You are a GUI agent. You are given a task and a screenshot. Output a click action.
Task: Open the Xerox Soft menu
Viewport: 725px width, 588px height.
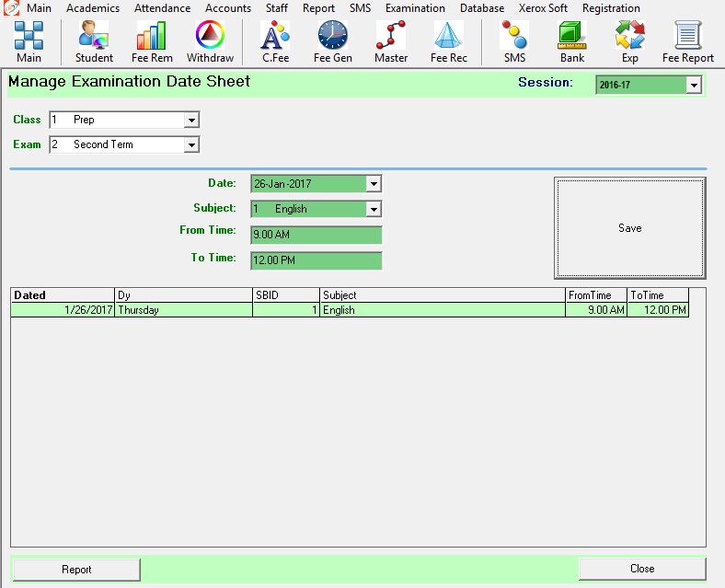[x=543, y=8]
